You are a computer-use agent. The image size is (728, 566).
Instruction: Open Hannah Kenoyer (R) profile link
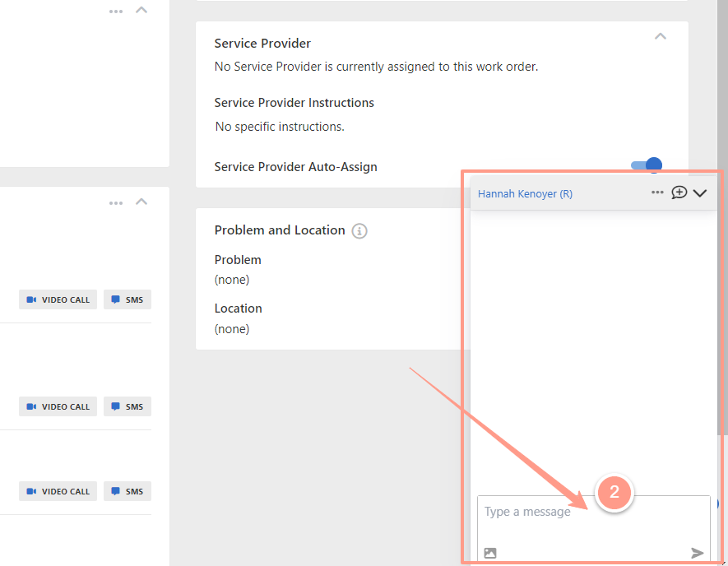click(x=525, y=193)
